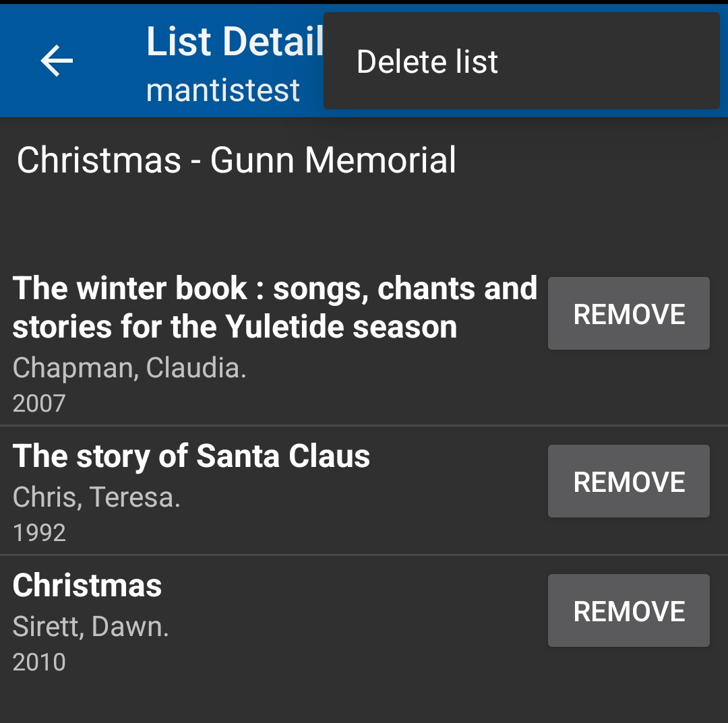This screenshot has height=723, width=728.
Task: Select the list name 'Christmas - Gunn Memorial'
Action: [x=236, y=160]
